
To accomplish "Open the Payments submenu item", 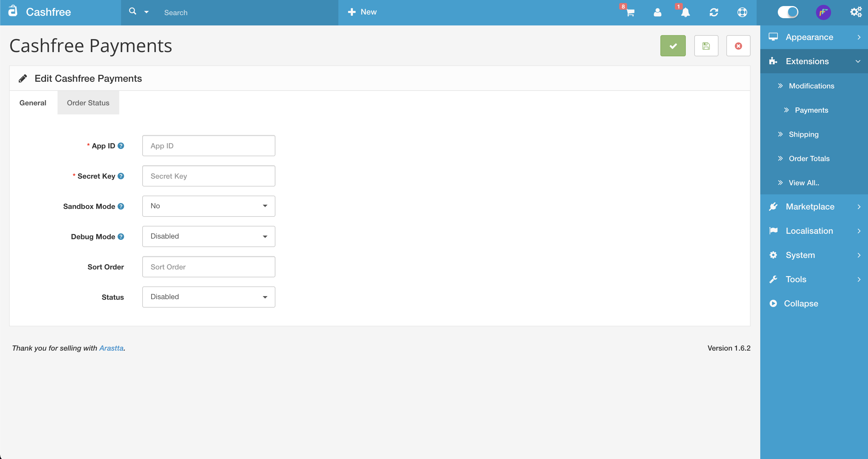I will click(811, 110).
